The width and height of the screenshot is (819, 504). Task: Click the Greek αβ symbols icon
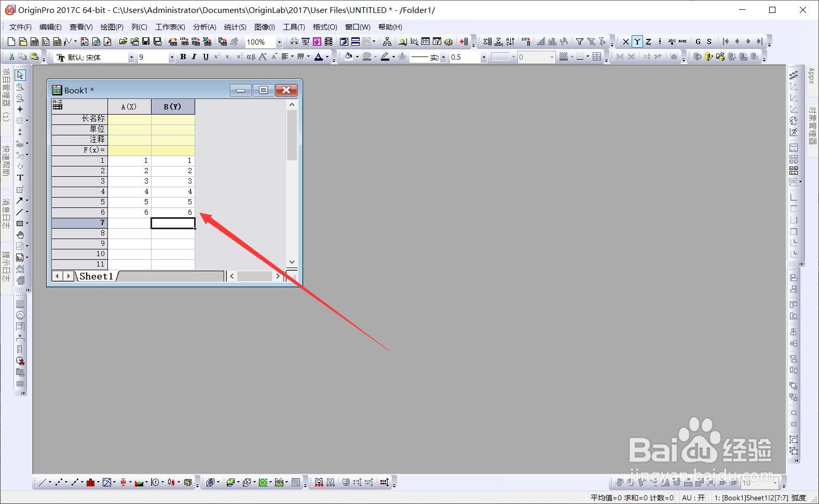point(251,57)
